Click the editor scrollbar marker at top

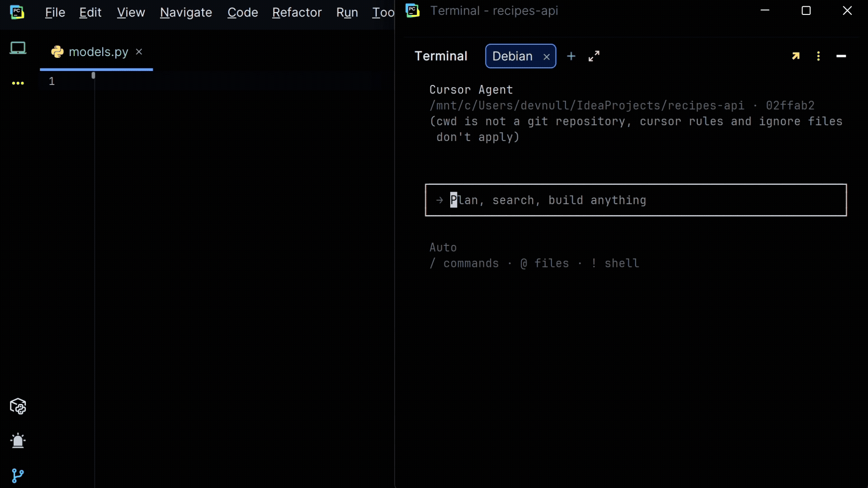click(94, 75)
